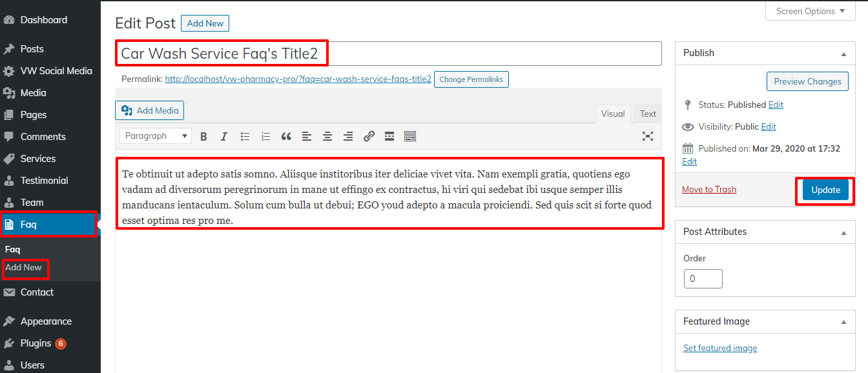Screen dimensions: 868x373
Task: Collapse the Post Attributes panel
Action: point(843,232)
